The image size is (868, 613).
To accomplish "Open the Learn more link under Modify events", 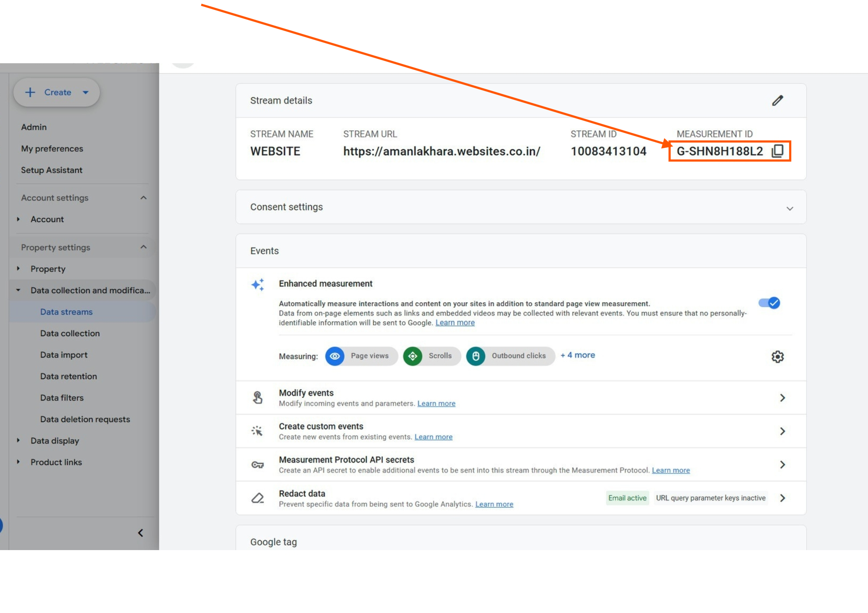I will pos(436,403).
